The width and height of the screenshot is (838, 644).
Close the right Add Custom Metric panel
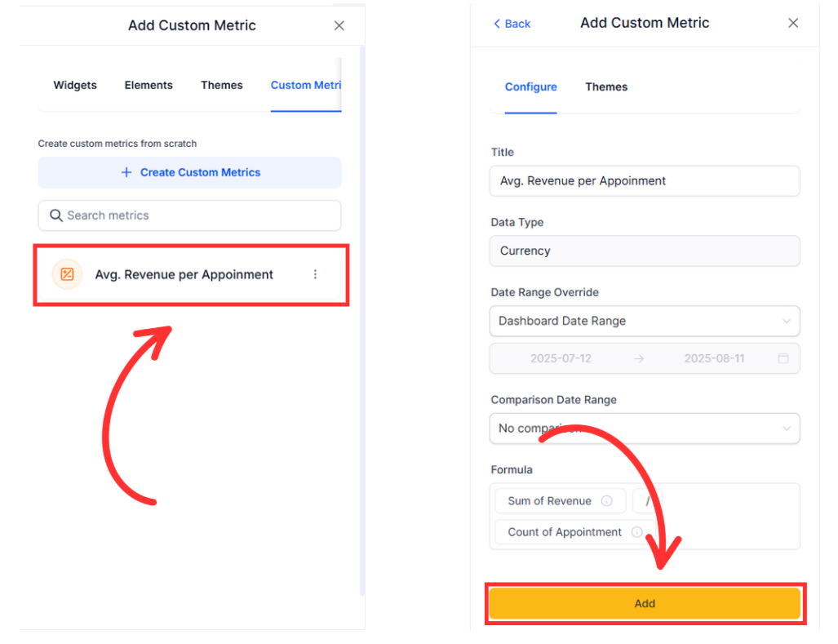coord(793,23)
